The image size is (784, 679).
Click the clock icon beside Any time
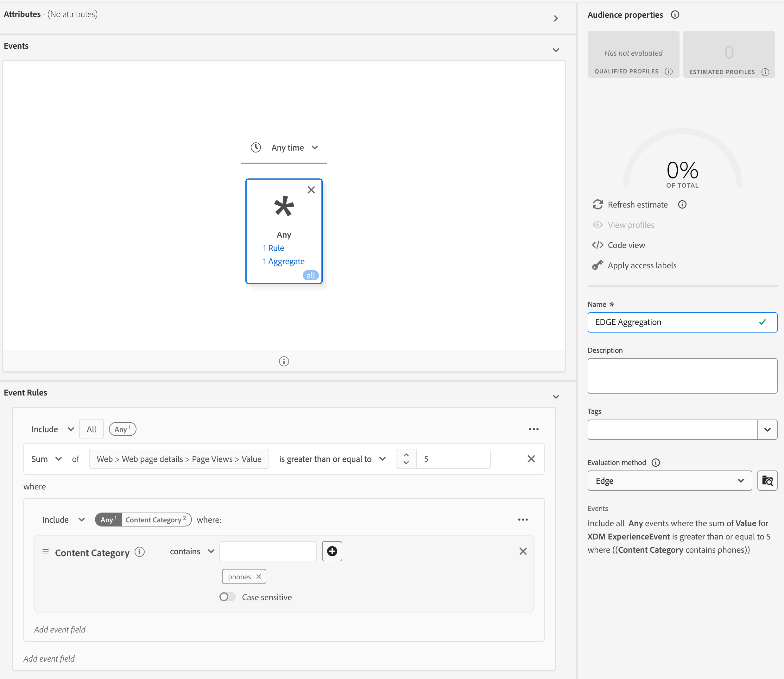[256, 147]
